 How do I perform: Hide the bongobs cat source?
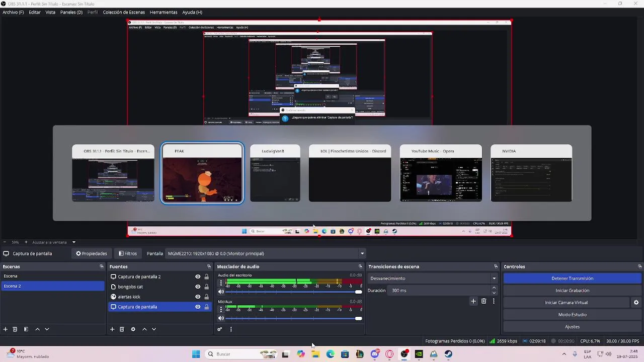coord(198,287)
